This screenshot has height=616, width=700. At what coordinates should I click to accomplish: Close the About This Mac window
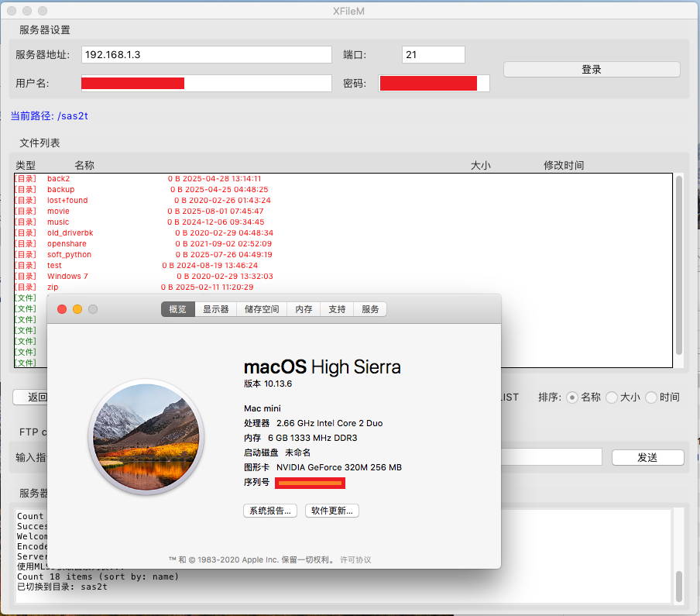tap(62, 309)
